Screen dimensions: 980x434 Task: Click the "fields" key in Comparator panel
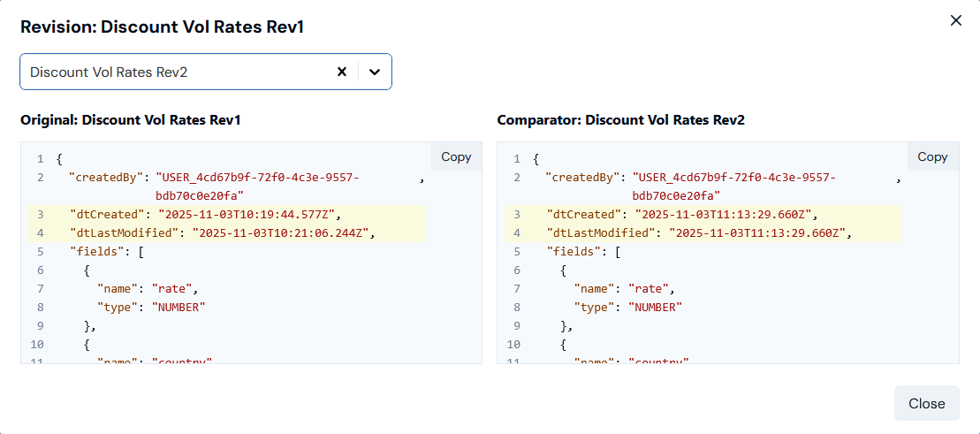point(574,252)
